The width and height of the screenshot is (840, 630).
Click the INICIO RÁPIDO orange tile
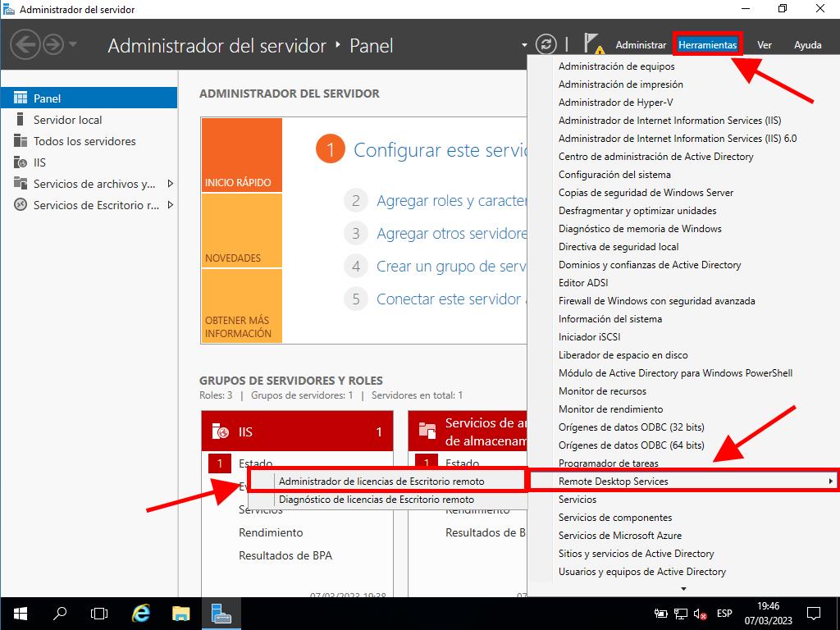pyautogui.click(x=241, y=156)
